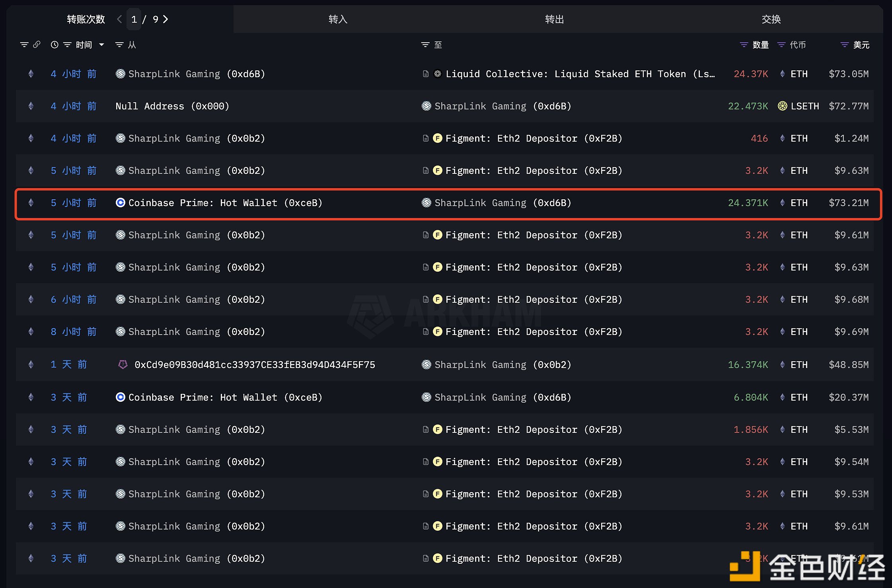Open the 交换 (Swaps) tab
The width and height of the screenshot is (892, 588).
(771, 19)
